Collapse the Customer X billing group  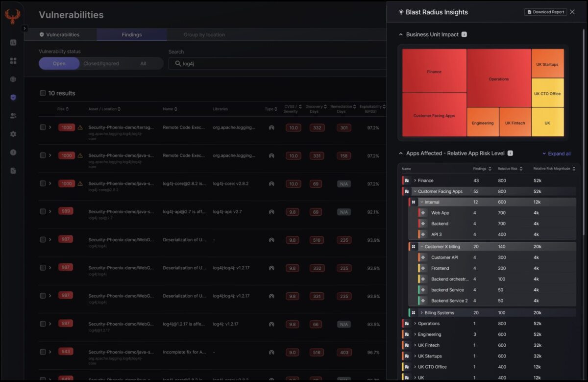421,247
